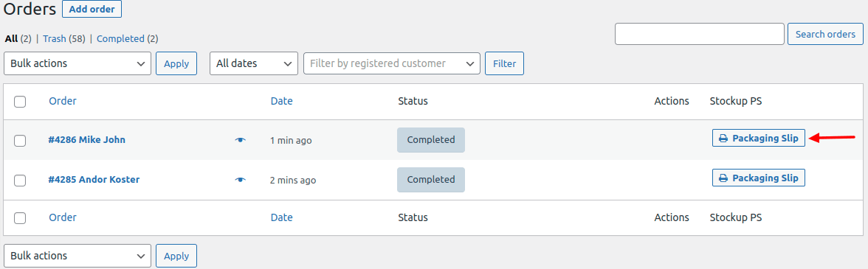Image resolution: width=868 pixels, height=269 pixels.
Task: Open the All dates dropdown
Action: tap(254, 63)
